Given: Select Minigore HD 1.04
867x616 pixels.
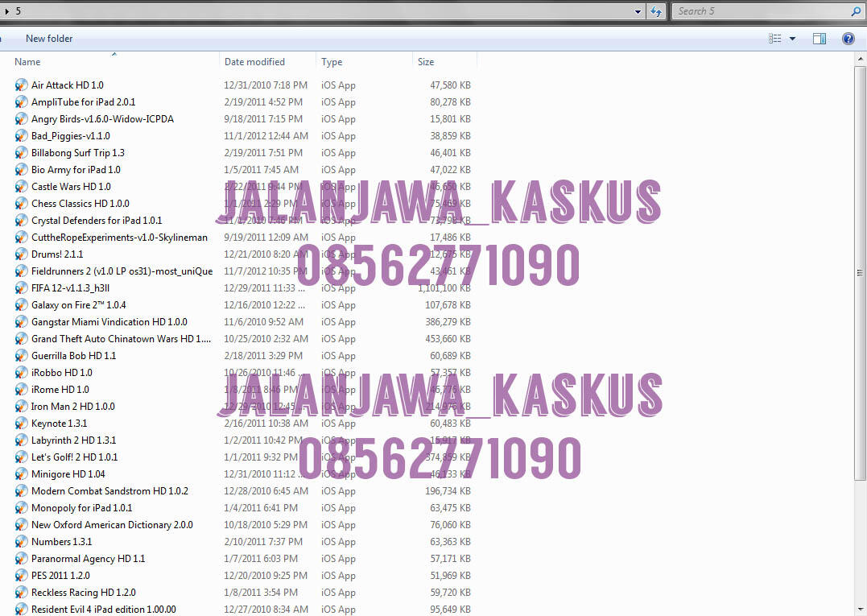Looking at the screenshot, I should pyautogui.click(x=68, y=474).
